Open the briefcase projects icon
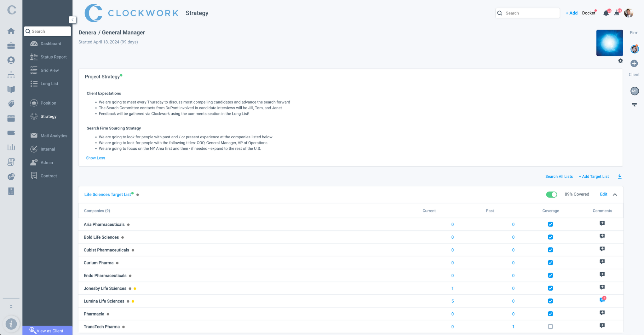This screenshot has height=335, width=644. point(11,46)
